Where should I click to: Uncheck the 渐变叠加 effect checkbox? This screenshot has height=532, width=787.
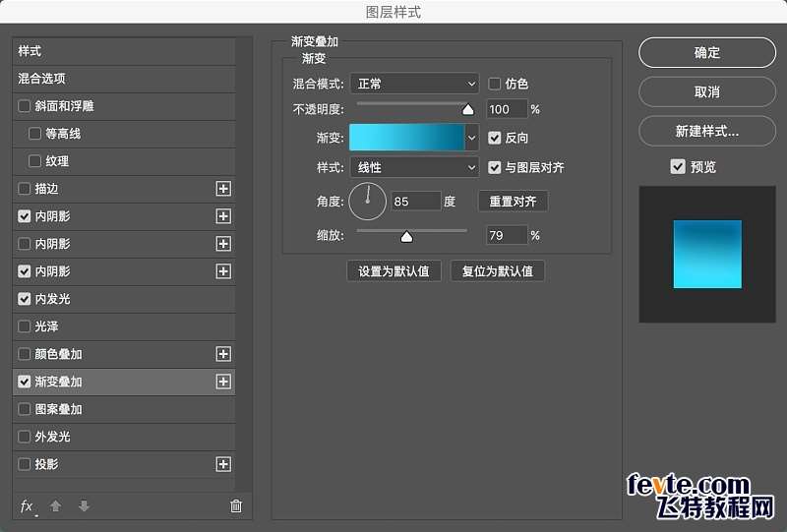24,382
